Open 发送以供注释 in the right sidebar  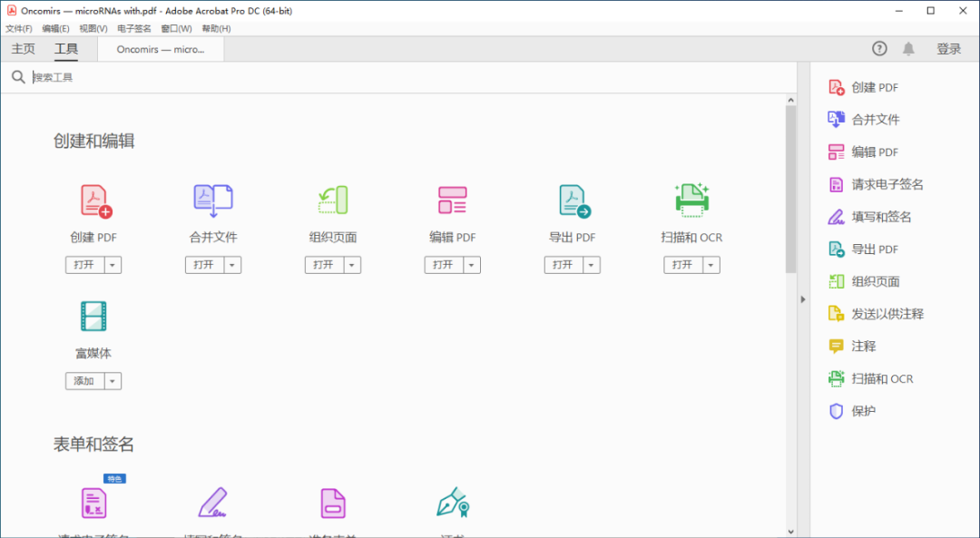pyautogui.click(x=876, y=314)
